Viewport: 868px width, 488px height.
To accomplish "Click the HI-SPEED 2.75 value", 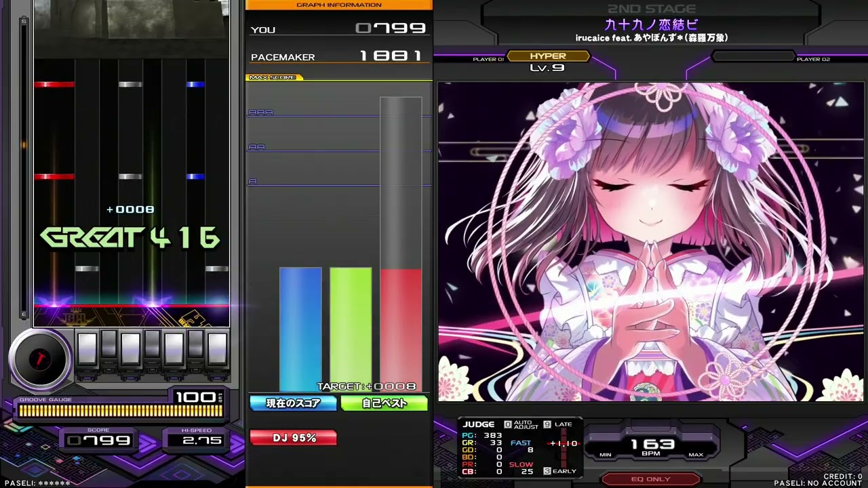I will click(202, 441).
